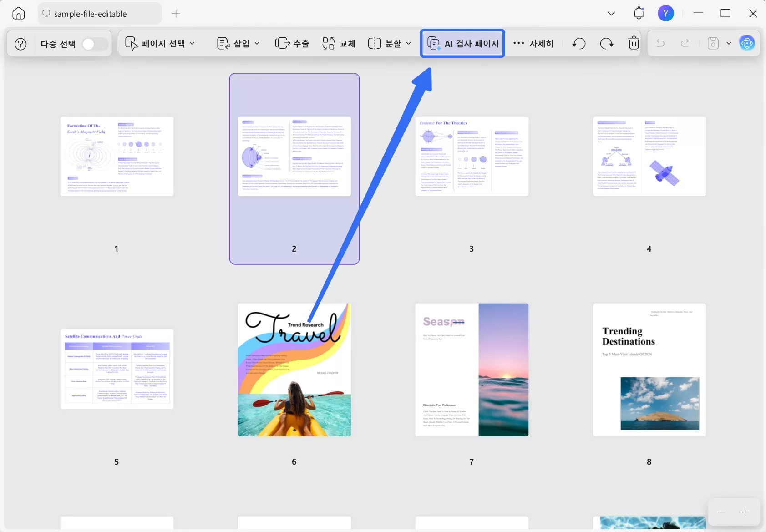
Task: Select page 3 Evidence For The Theories thumbnail
Action: [472, 156]
